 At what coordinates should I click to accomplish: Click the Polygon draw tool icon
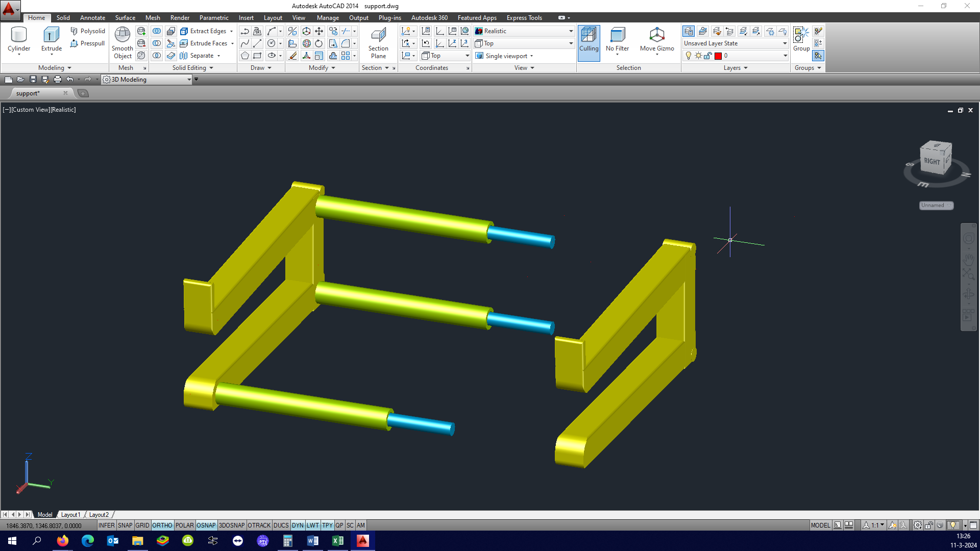coord(245,56)
